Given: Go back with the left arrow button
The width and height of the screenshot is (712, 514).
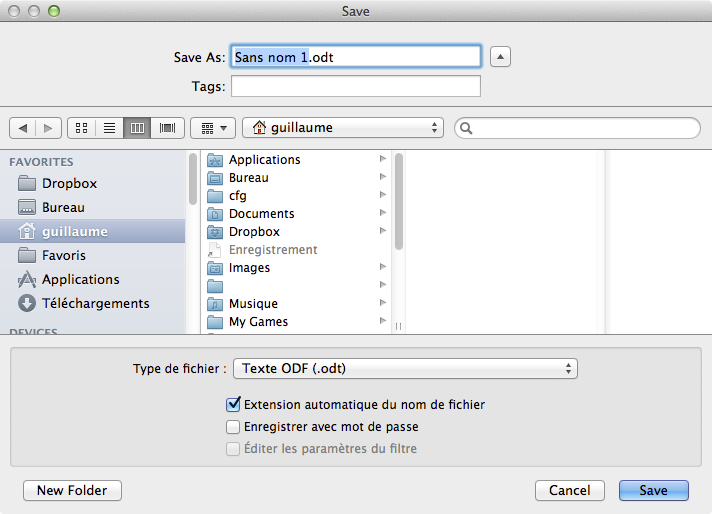Looking at the screenshot, I should pyautogui.click(x=23, y=128).
